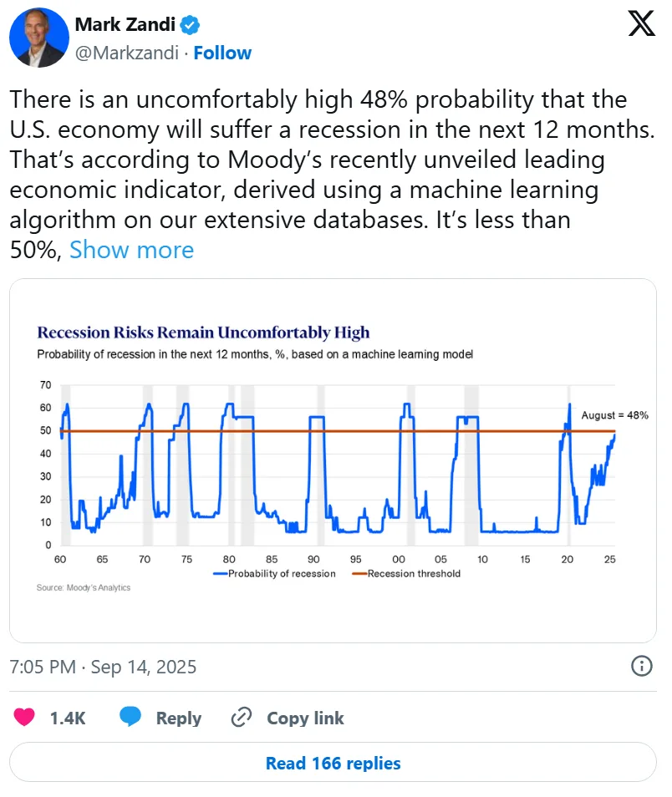Click the X logo in the top corner
This screenshot has width=672, height=797.
641,23
